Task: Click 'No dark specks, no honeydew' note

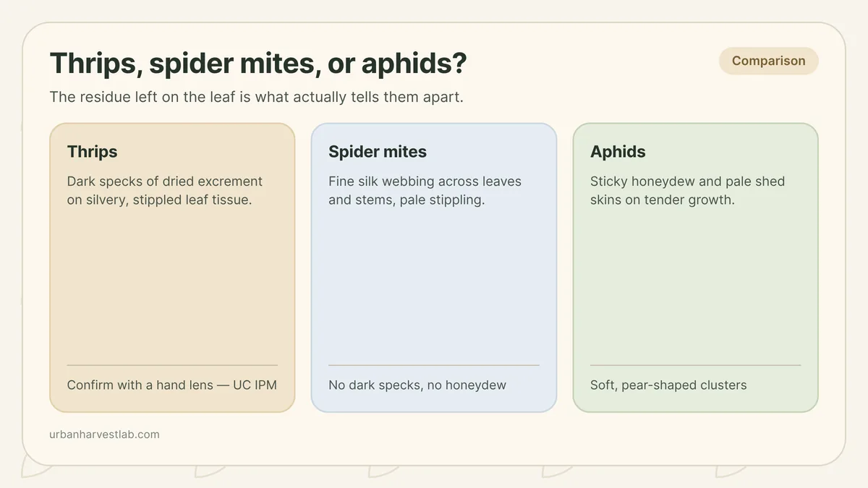Action: point(417,385)
